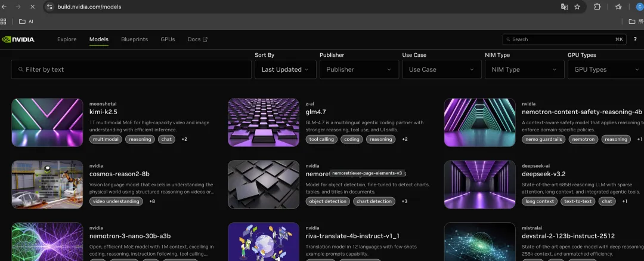
Task: Open browser extensions puzzle icon
Action: [597, 7]
